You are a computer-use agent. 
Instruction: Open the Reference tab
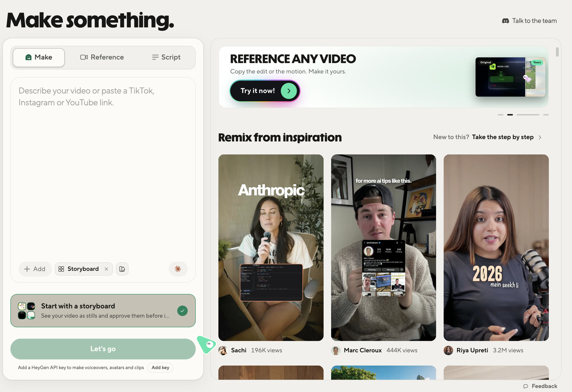coord(102,57)
